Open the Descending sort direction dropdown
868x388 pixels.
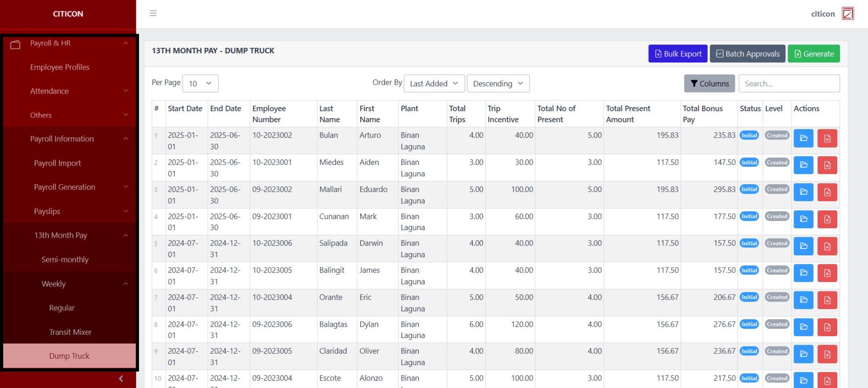(x=498, y=84)
